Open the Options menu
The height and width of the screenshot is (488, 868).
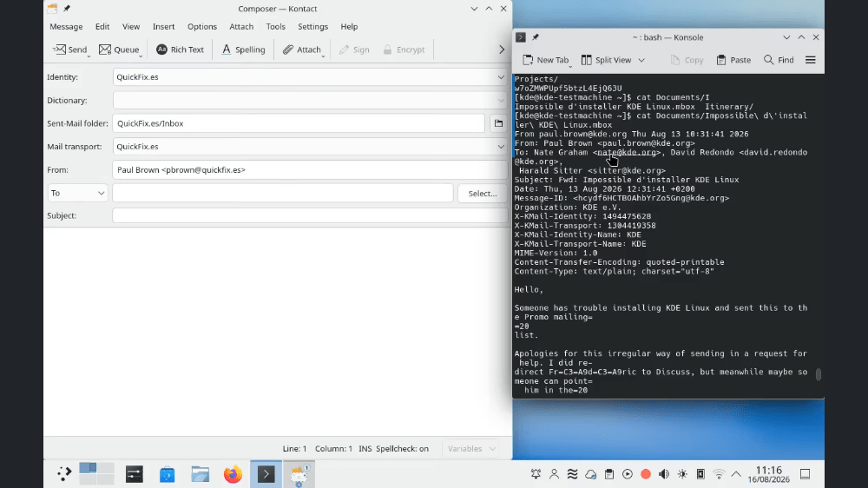pos(202,27)
